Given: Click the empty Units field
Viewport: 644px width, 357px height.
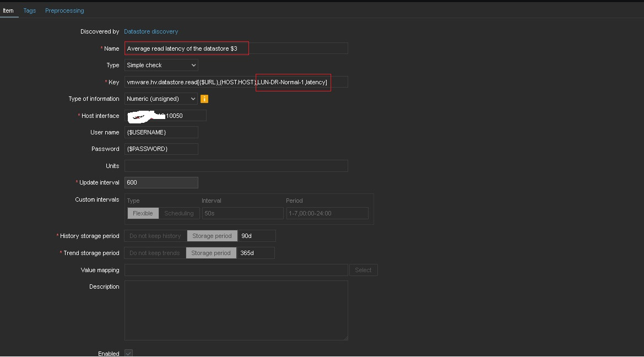Looking at the screenshot, I should click(x=236, y=166).
